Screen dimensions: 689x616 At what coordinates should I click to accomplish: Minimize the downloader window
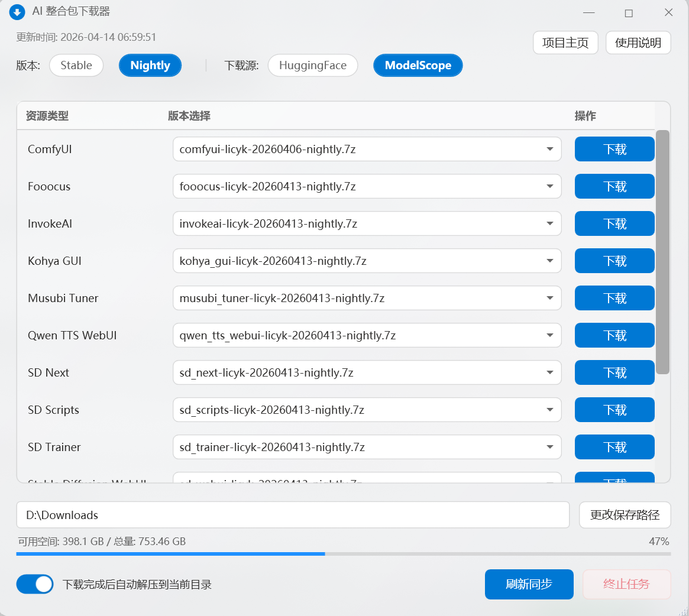pyautogui.click(x=589, y=13)
